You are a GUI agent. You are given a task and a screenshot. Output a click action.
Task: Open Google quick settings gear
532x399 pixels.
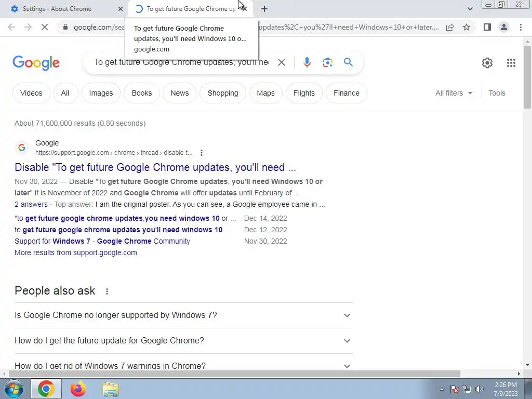(x=487, y=63)
